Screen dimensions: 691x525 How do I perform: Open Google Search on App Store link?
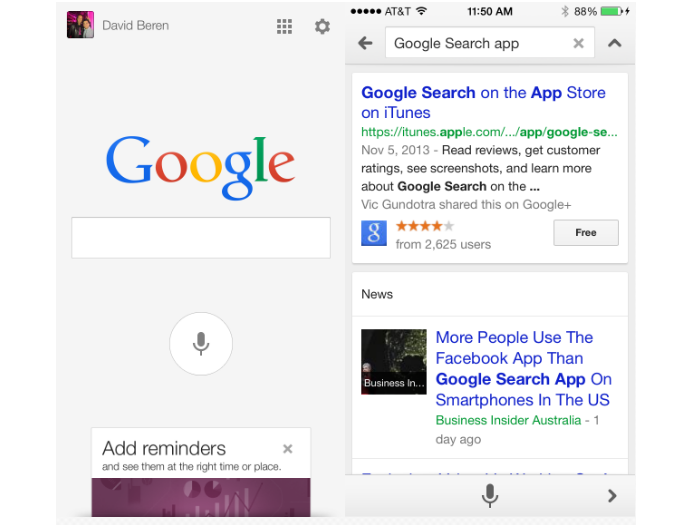[x=483, y=102]
